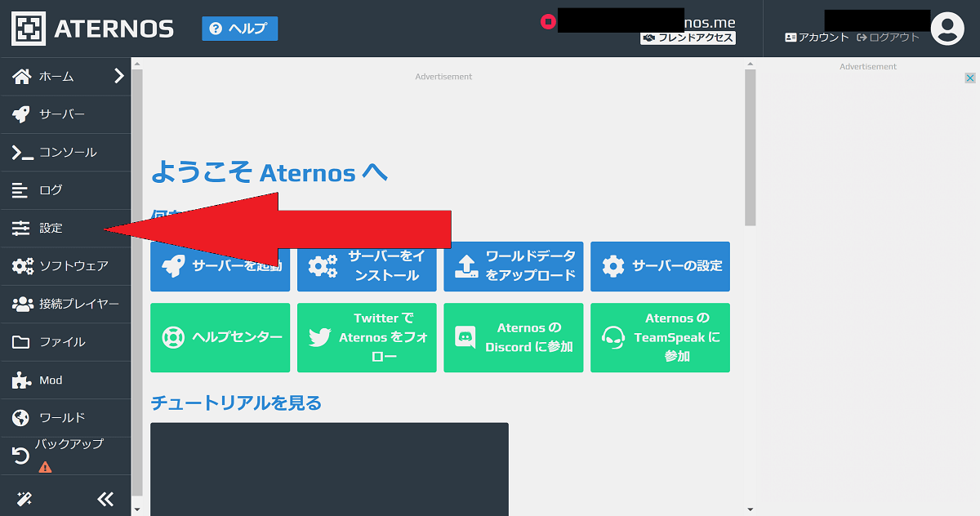
Task: Click the tutorial video thumbnail
Action: [329, 469]
